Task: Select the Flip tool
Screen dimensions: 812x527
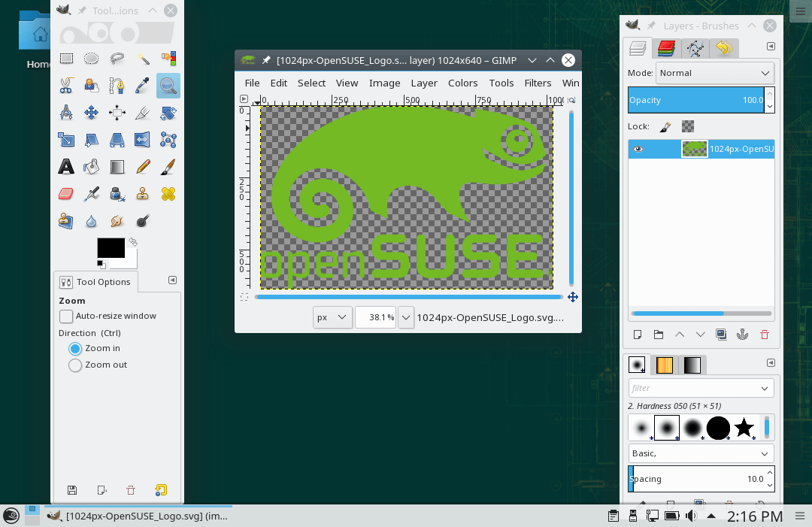Action: click(143, 139)
